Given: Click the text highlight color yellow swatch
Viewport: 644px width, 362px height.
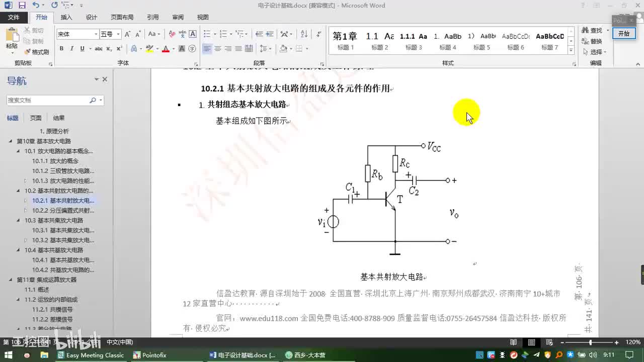Looking at the screenshot, I should pyautogui.click(x=149, y=49).
